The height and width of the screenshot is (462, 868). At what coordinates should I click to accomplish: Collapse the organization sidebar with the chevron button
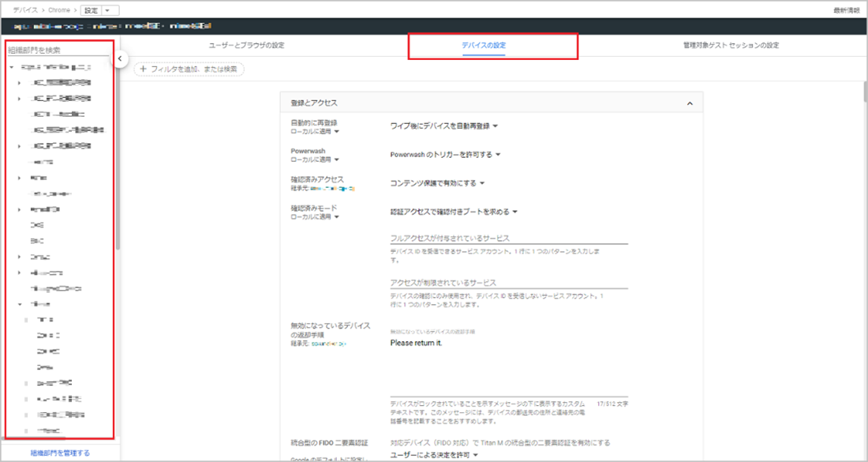(119, 58)
